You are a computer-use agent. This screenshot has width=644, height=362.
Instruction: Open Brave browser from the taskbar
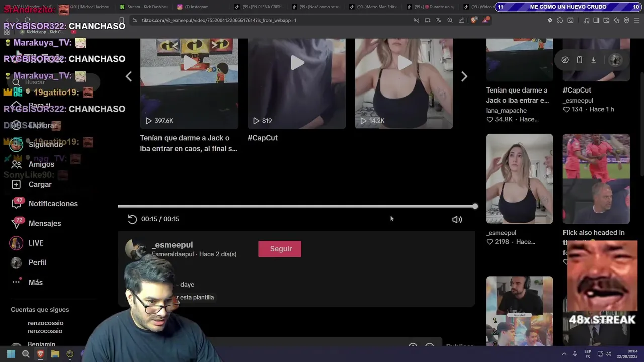41,354
